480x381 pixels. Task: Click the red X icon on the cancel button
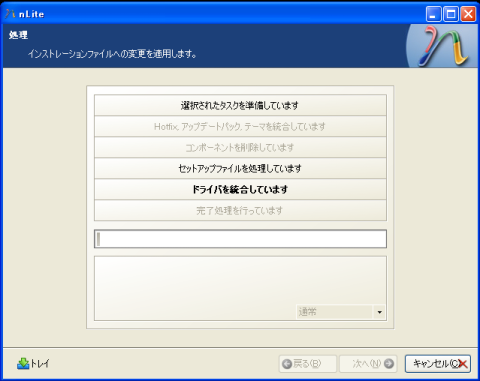pyautogui.click(x=463, y=364)
